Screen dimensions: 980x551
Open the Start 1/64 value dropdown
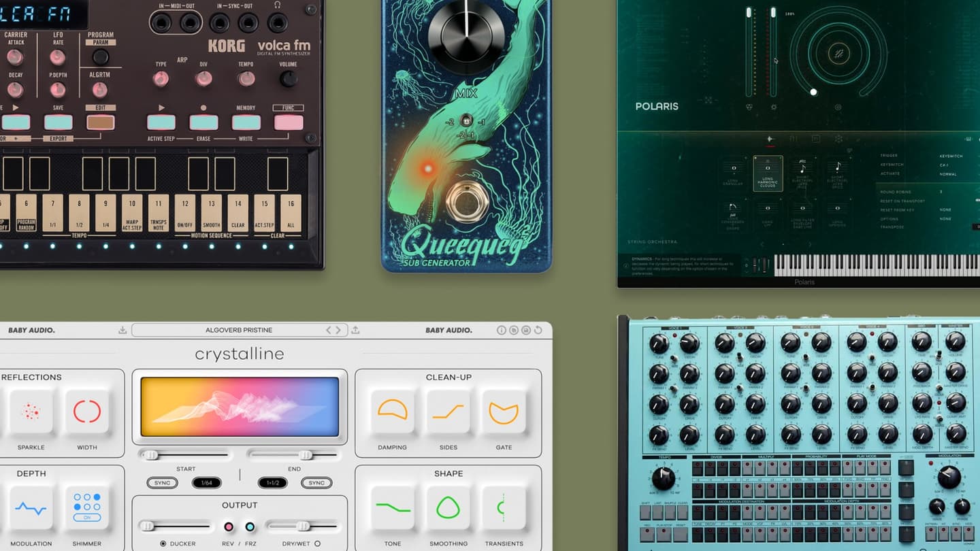pyautogui.click(x=206, y=483)
